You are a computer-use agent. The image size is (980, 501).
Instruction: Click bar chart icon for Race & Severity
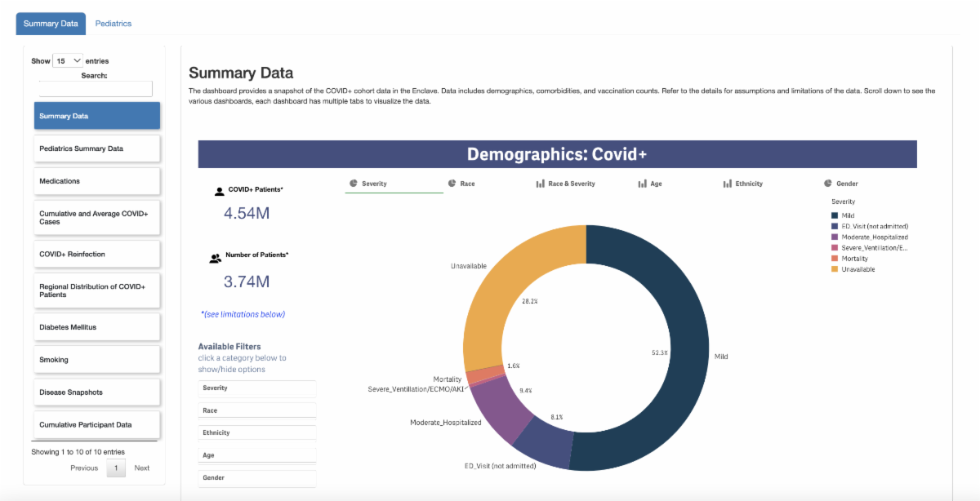point(540,184)
